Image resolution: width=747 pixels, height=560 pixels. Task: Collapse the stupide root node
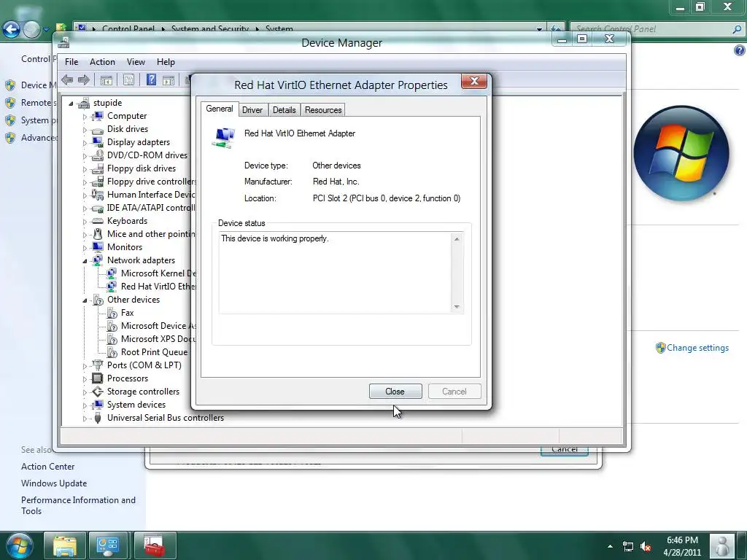coord(71,104)
